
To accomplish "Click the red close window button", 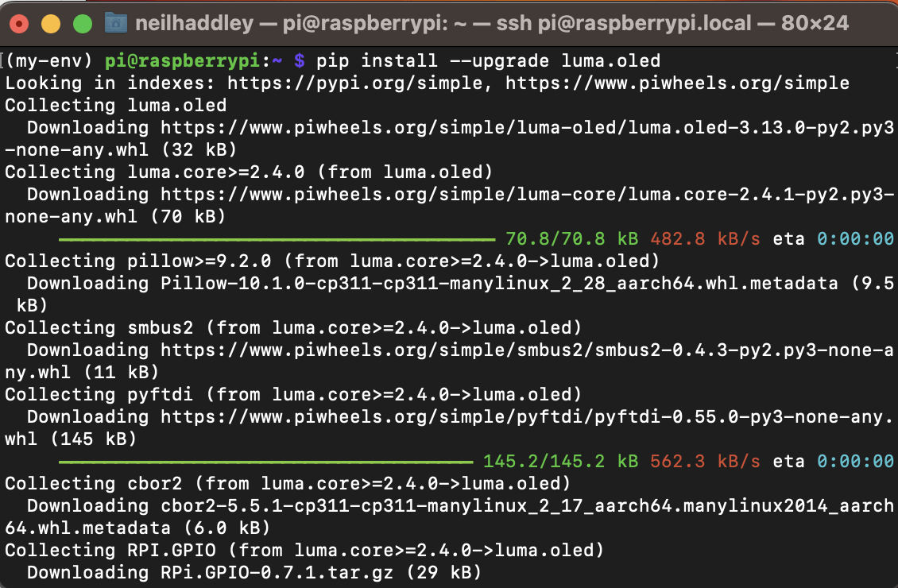I will [x=19, y=24].
